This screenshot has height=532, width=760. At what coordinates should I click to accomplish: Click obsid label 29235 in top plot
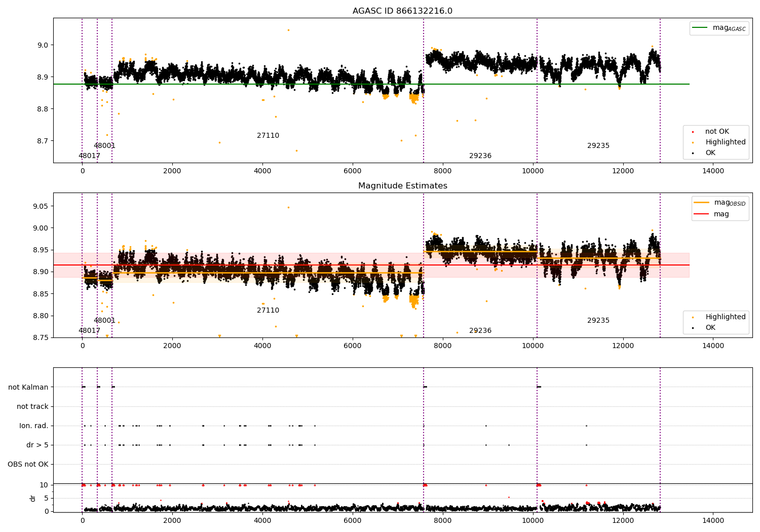598,146
